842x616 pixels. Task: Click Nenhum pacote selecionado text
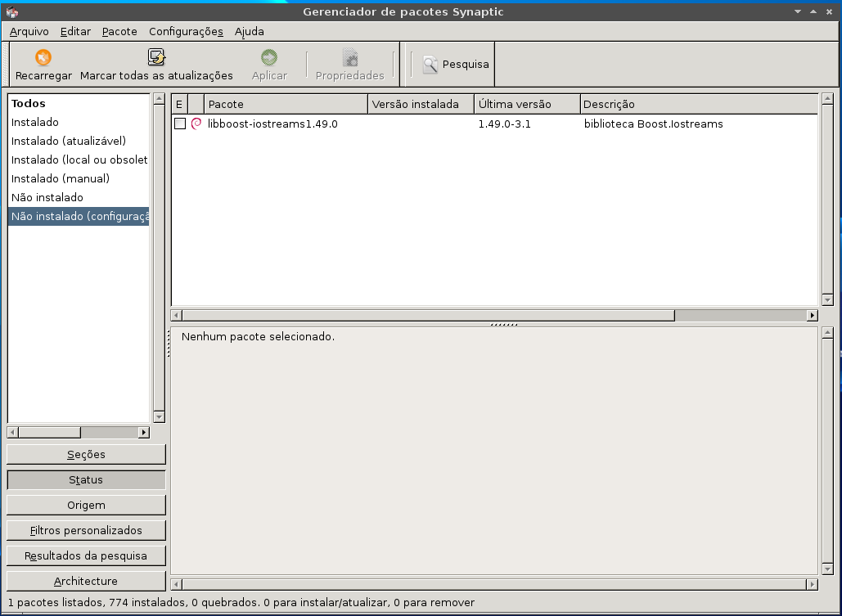(x=258, y=337)
